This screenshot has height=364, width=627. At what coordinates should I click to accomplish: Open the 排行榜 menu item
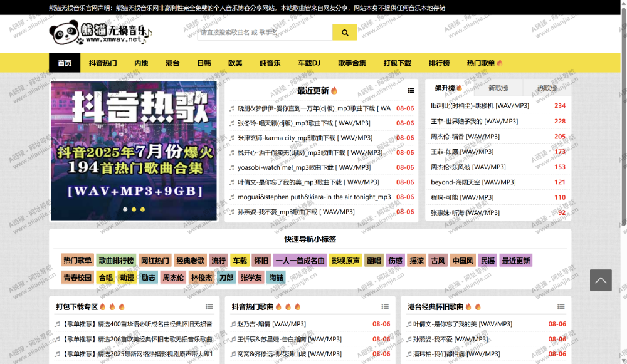pyautogui.click(x=439, y=63)
